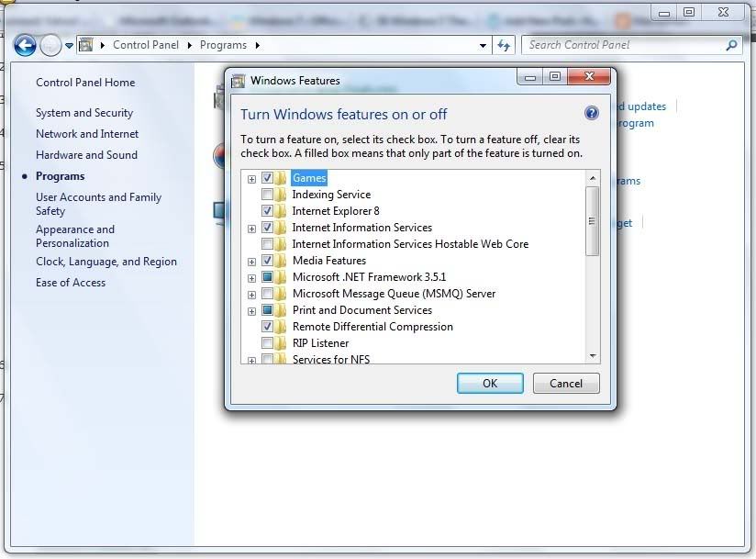Toggle Microsoft .NET Framework 3.5.1 checkbox
Viewport: 756px width, 559px height.
pyautogui.click(x=267, y=277)
